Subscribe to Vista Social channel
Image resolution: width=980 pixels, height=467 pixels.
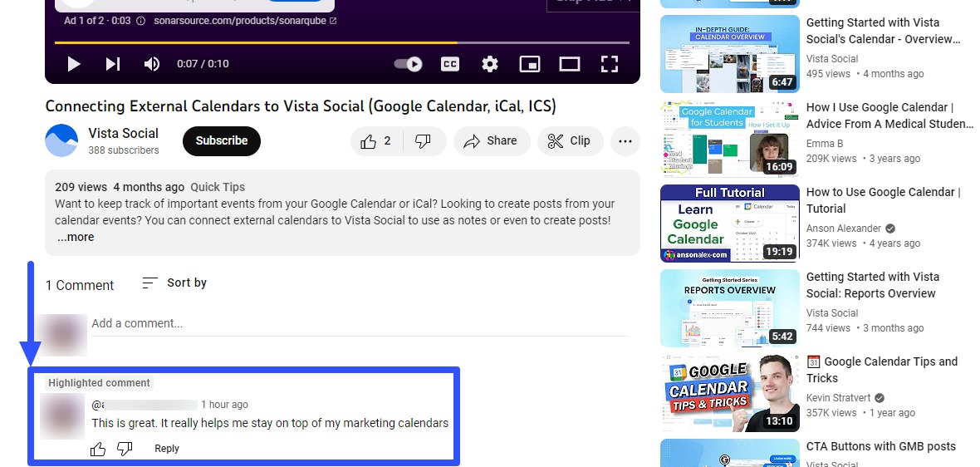pos(222,141)
